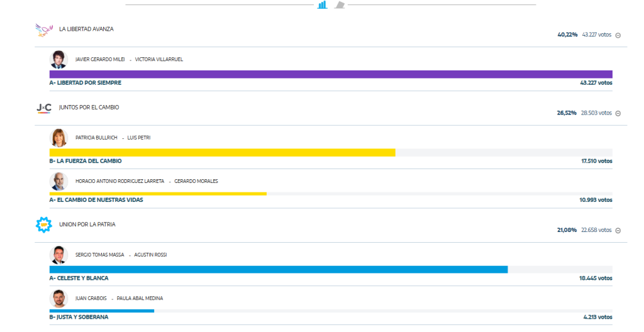Click the La Libertad Avanza bird logo
The image size is (644, 332).
pyautogui.click(x=44, y=30)
